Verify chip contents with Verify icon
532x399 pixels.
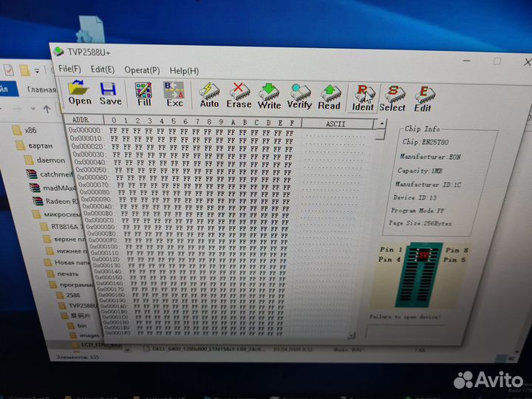pyautogui.click(x=299, y=97)
